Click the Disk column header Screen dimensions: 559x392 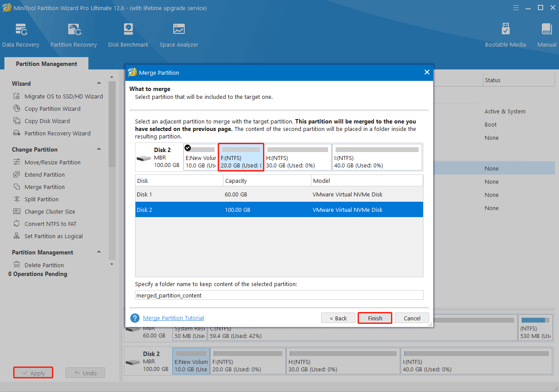(179, 181)
